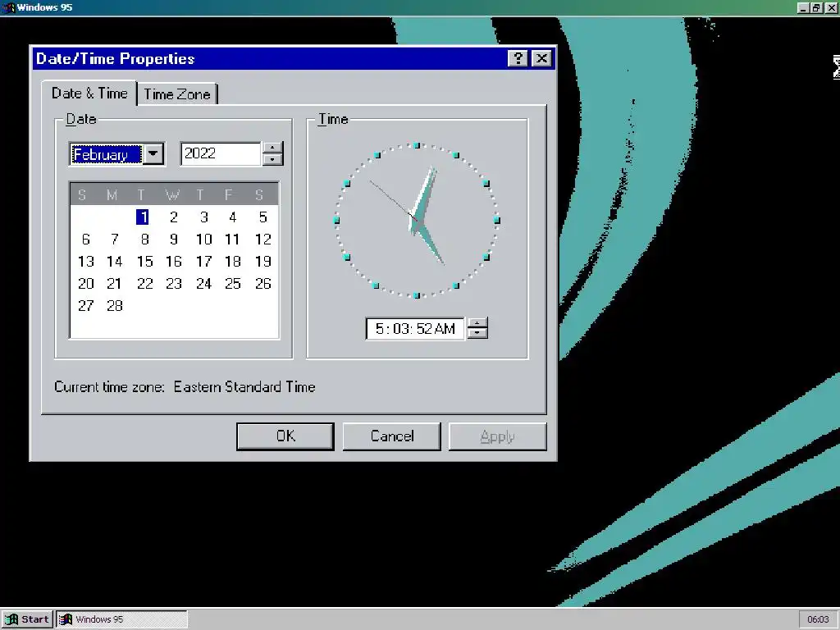This screenshot has width=840, height=630.
Task: Click the Cancel button
Action: pyautogui.click(x=391, y=436)
